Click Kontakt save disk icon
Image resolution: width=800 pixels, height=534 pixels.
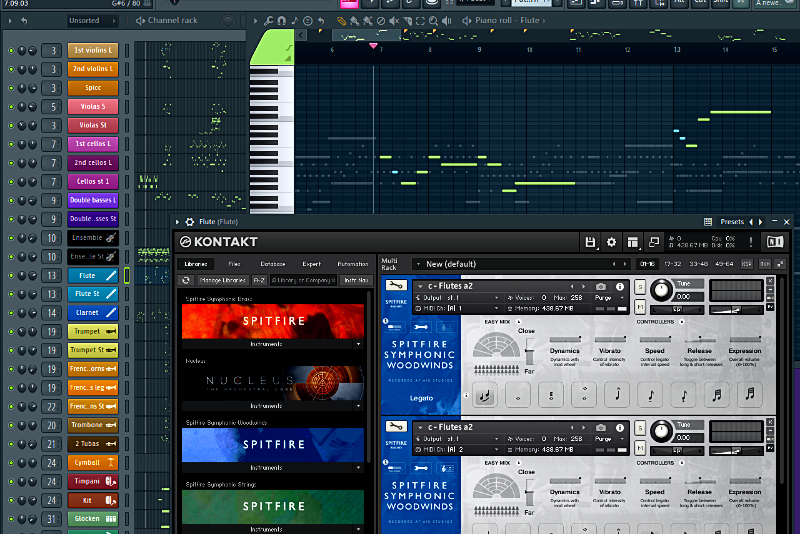pos(591,242)
